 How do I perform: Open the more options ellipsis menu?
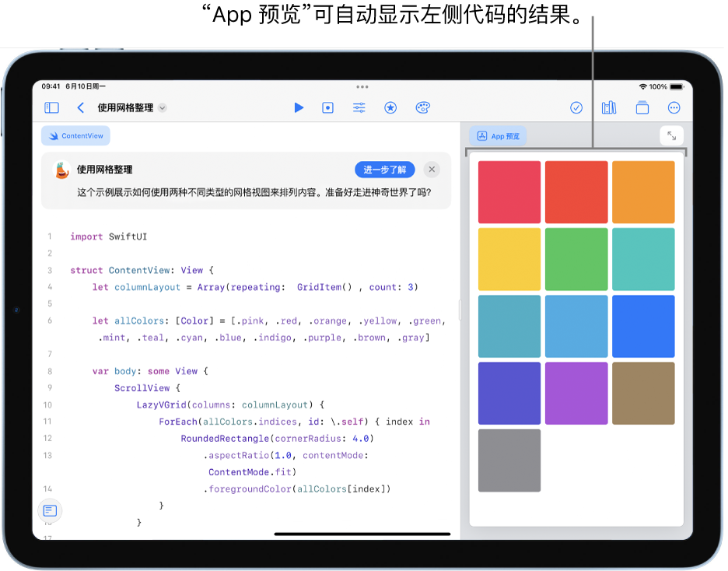click(x=674, y=108)
